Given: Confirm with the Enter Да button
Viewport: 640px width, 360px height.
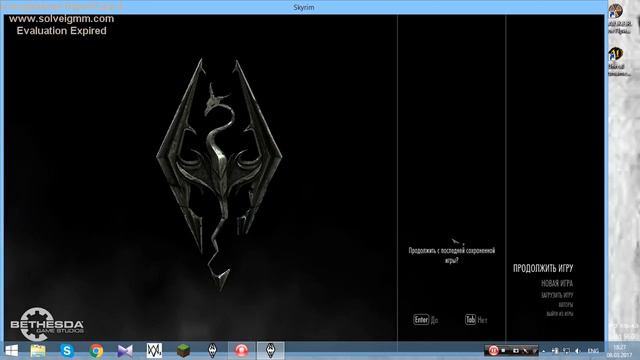Looking at the screenshot, I should [x=425, y=320].
